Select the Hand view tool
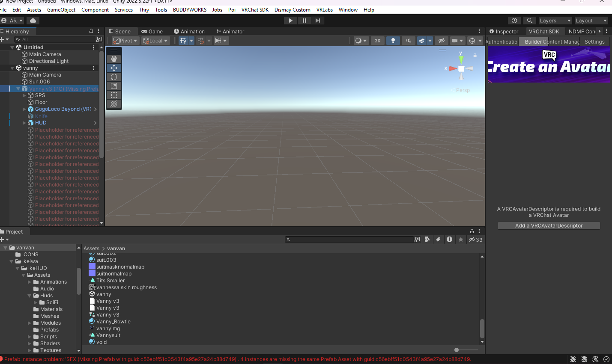 tap(114, 59)
